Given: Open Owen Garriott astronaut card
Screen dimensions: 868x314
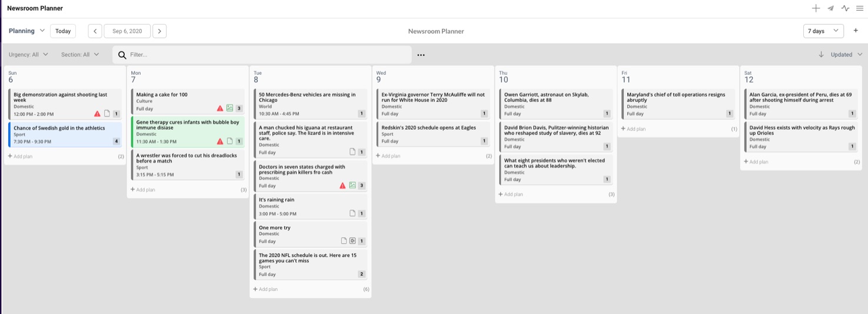Looking at the screenshot, I should [556, 104].
